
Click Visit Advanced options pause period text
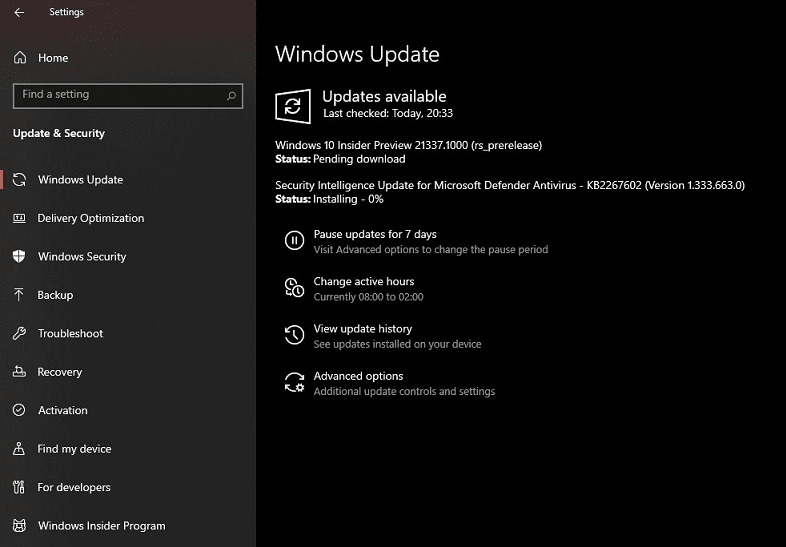(x=431, y=249)
